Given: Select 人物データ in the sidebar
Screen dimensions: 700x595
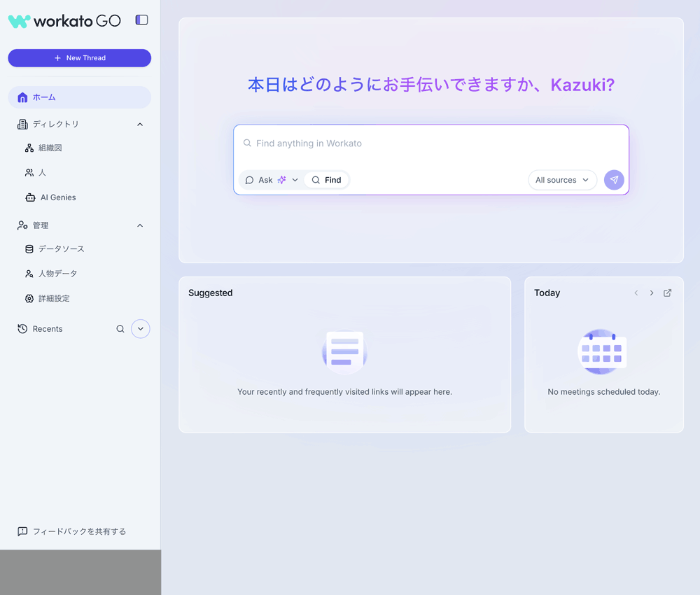Looking at the screenshot, I should tap(59, 273).
